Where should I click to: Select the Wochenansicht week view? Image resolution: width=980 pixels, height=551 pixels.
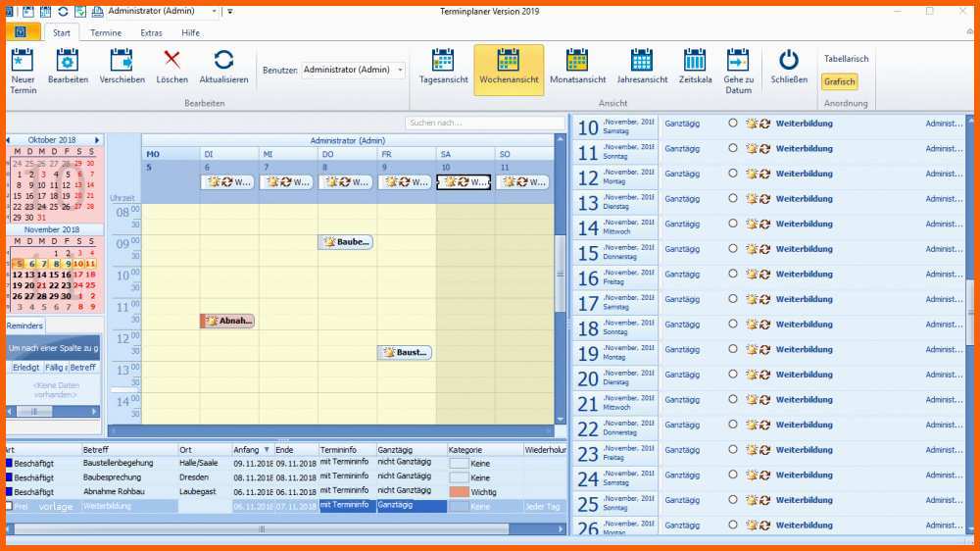point(509,69)
